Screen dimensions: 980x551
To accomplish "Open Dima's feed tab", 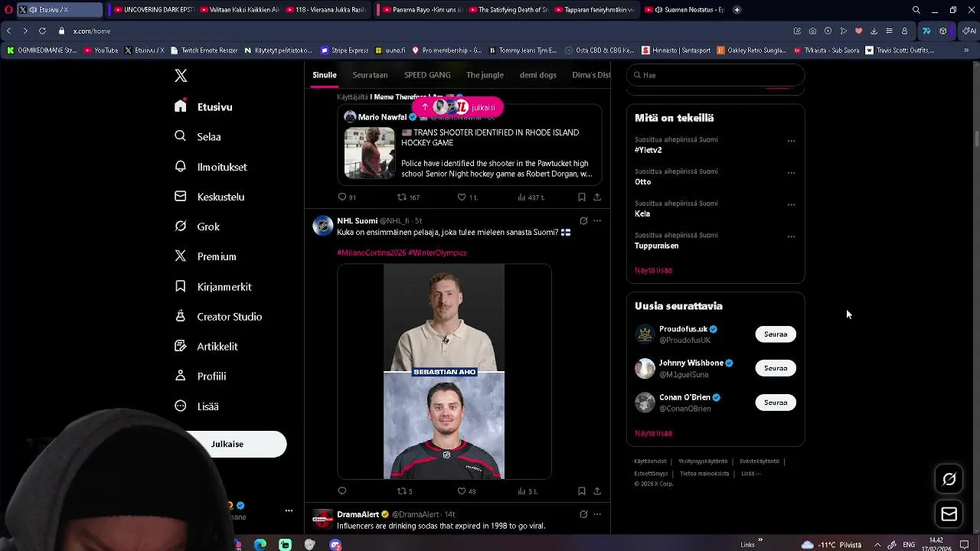I will click(591, 75).
